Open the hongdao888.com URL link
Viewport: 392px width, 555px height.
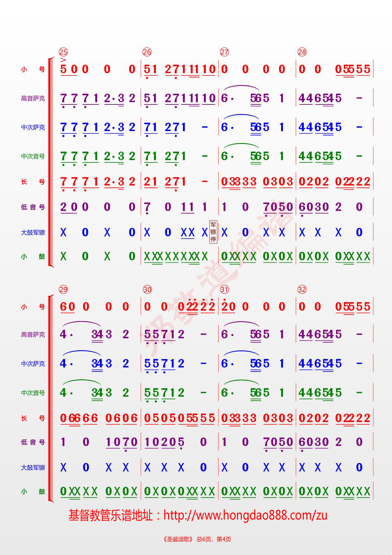245,515
